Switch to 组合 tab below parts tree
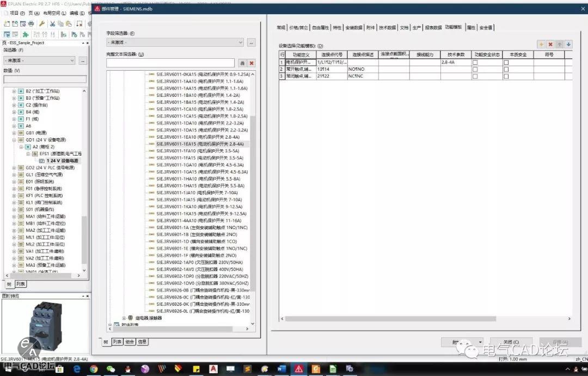Image resolution: width=588 pixels, height=376 pixels. (130, 342)
